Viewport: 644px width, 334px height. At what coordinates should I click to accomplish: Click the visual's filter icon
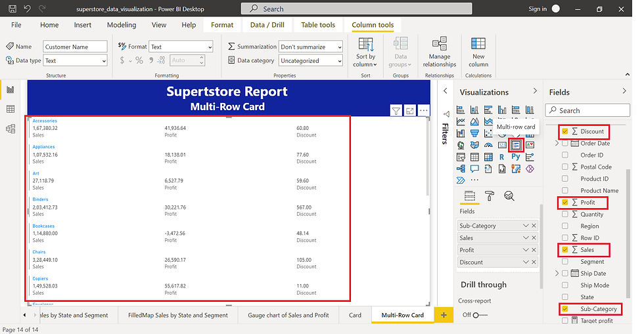pyautogui.click(x=396, y=111)
